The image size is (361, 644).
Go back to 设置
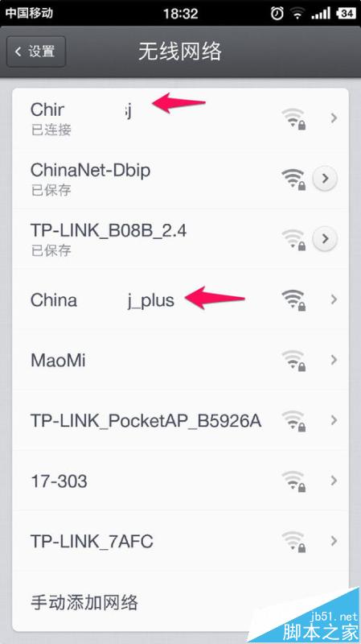click(x=36, y=52)
